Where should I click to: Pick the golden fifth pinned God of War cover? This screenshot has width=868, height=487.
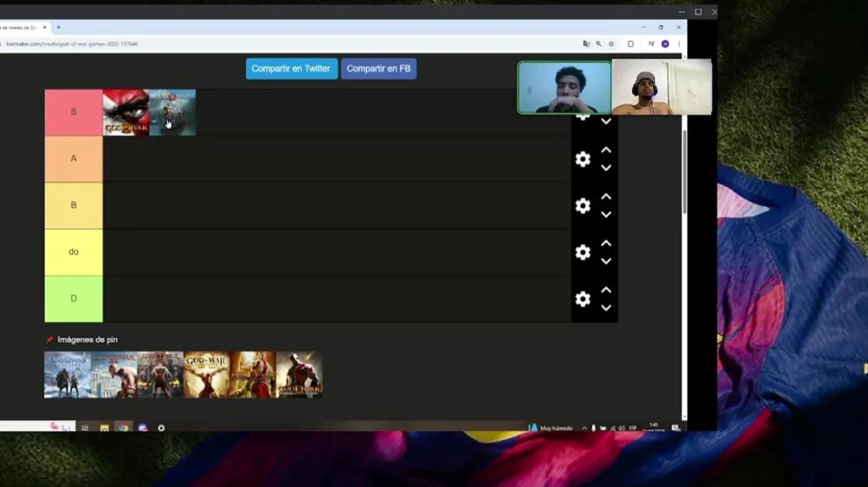click(x=253, y=375)
